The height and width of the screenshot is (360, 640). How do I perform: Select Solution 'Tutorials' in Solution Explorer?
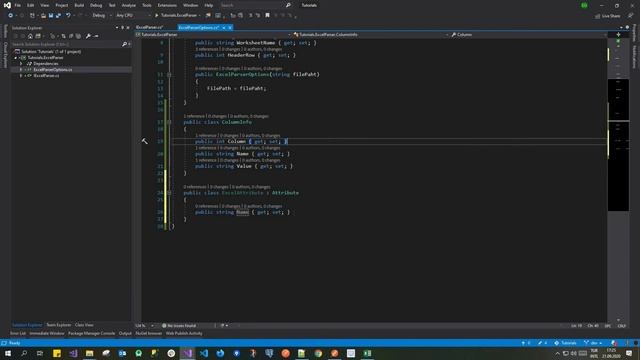tap(51, 52)
